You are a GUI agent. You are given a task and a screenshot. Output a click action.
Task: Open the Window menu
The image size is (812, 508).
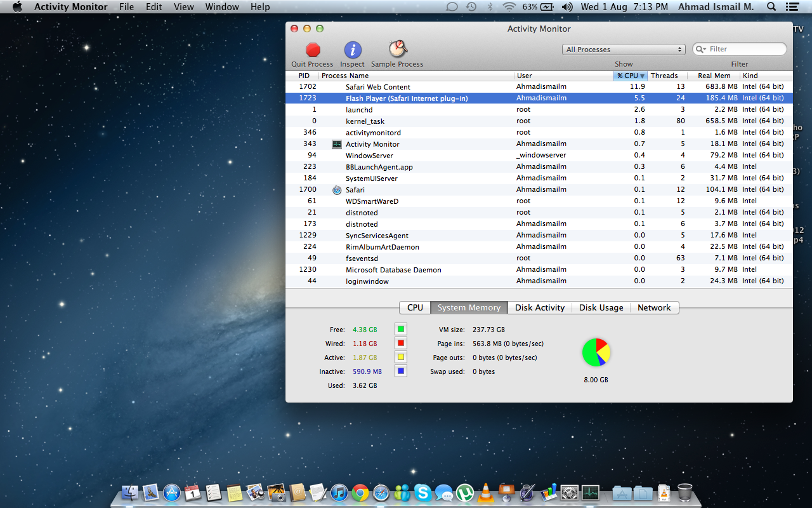[222, 7]
